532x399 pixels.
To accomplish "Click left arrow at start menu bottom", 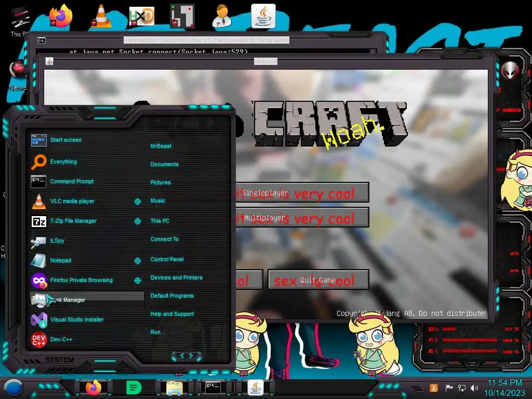I will (x=181, y=355).
